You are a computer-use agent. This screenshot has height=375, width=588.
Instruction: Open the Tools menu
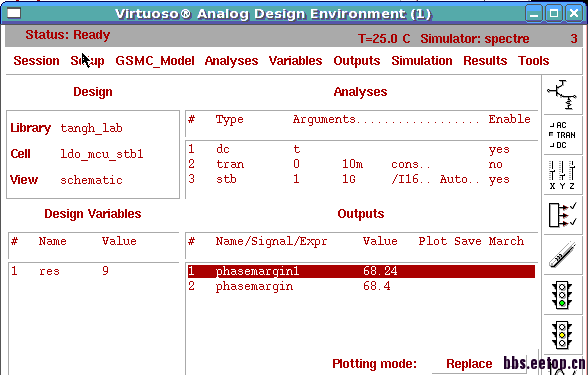pos(534,61)
